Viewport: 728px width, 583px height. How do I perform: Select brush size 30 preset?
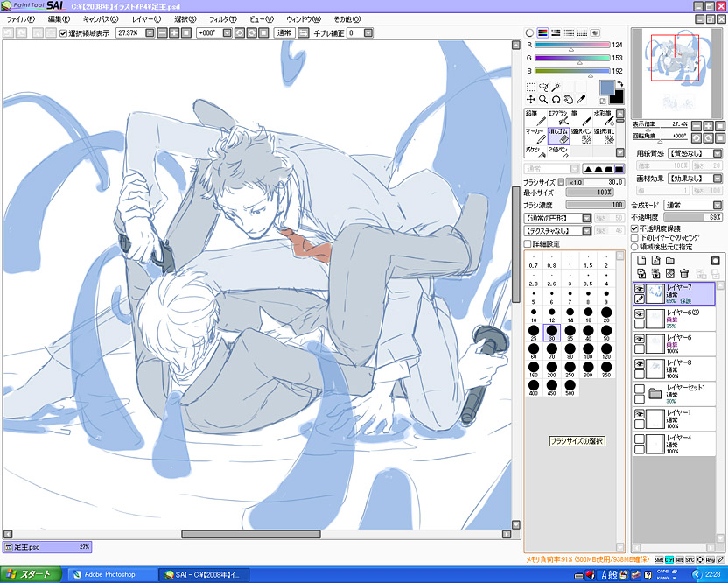(x=551, y=333)
